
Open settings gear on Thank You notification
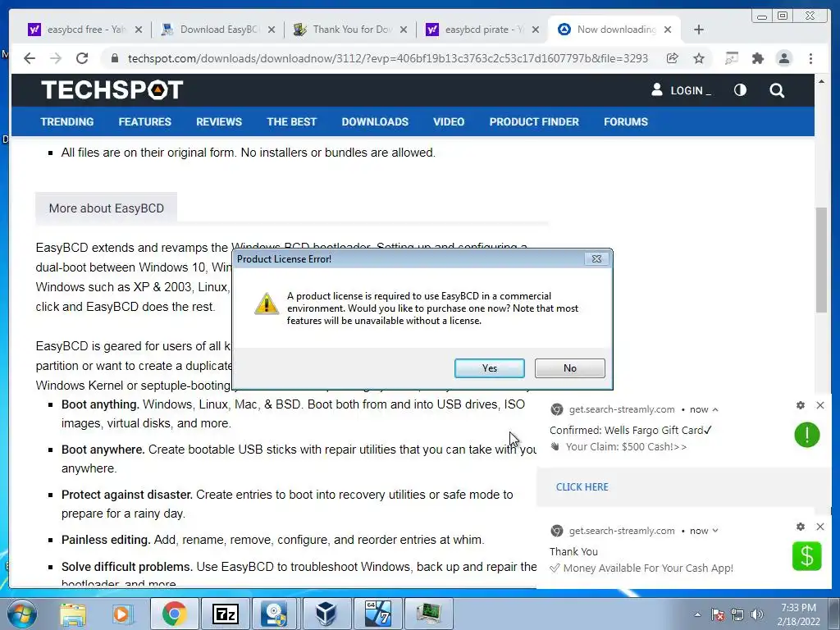[x=801, y=527]
